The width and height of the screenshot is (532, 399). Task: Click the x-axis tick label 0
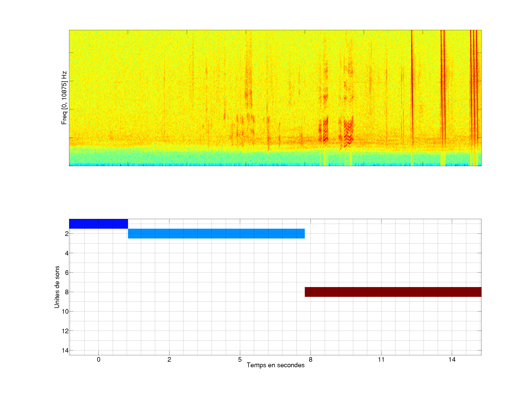point(99,359)
